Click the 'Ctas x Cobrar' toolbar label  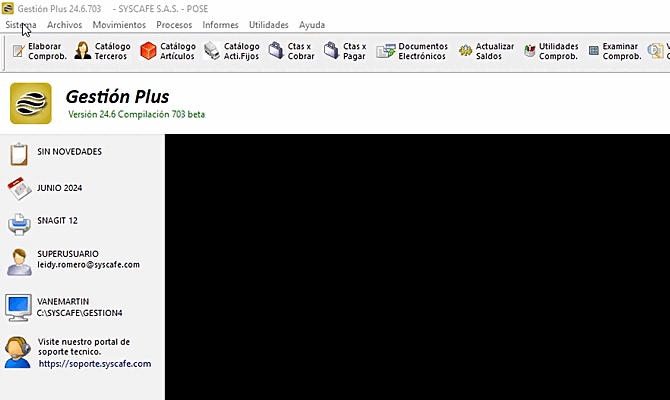point(301,51)
